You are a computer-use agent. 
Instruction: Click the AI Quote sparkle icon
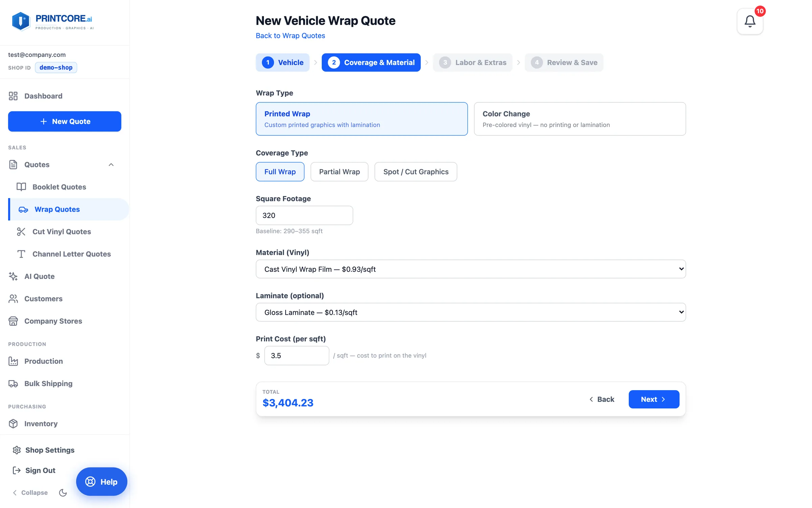click(x=13, y=276)
